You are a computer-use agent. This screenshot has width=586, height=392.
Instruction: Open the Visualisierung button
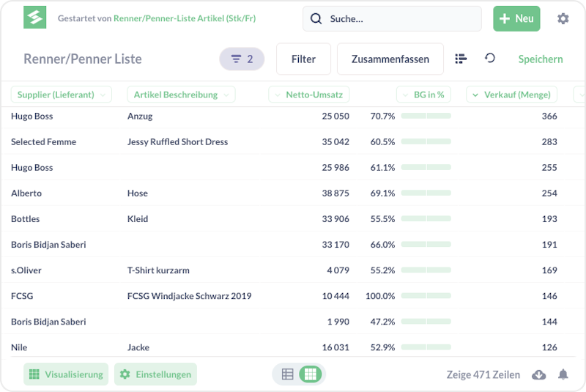[66, 374]
